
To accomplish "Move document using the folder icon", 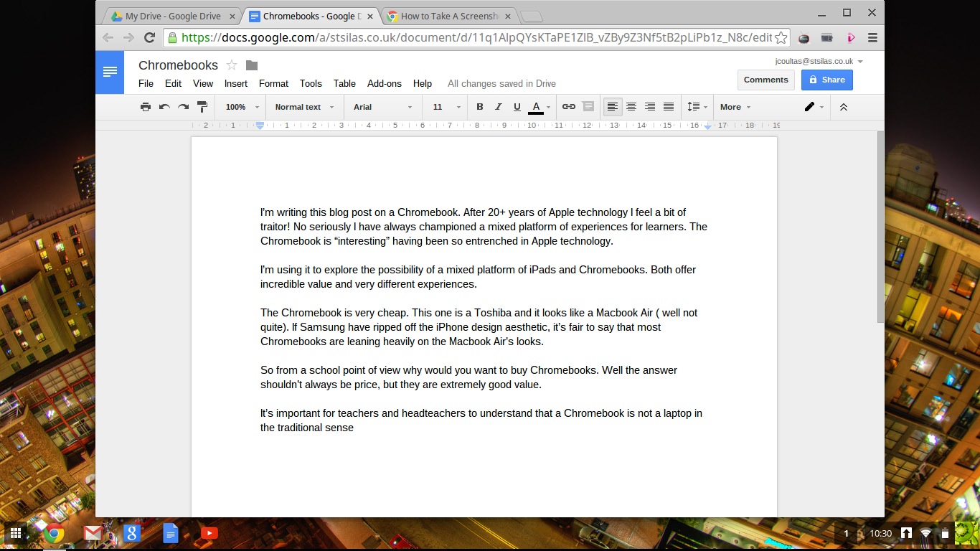I will (x=251, y=65).
